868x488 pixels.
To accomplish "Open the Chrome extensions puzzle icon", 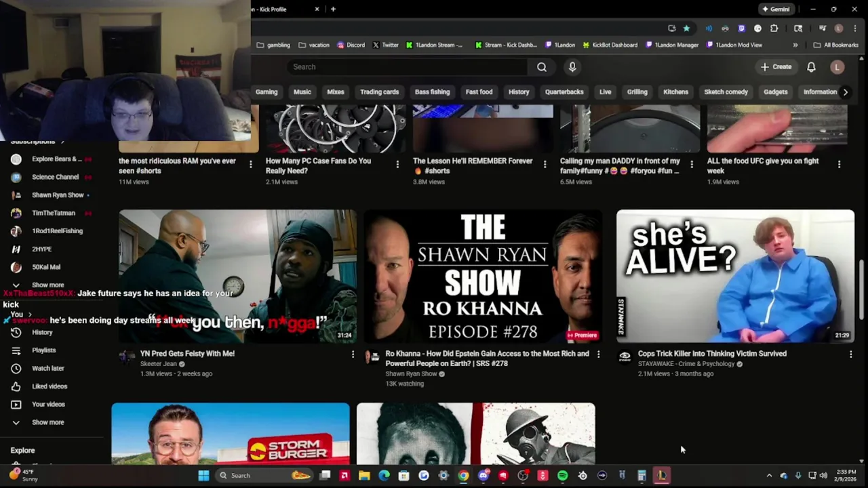I will click(774, 28).
